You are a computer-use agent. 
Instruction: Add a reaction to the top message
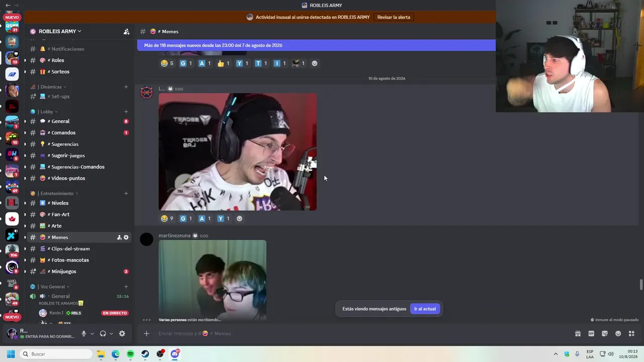[x=314, y=63]
